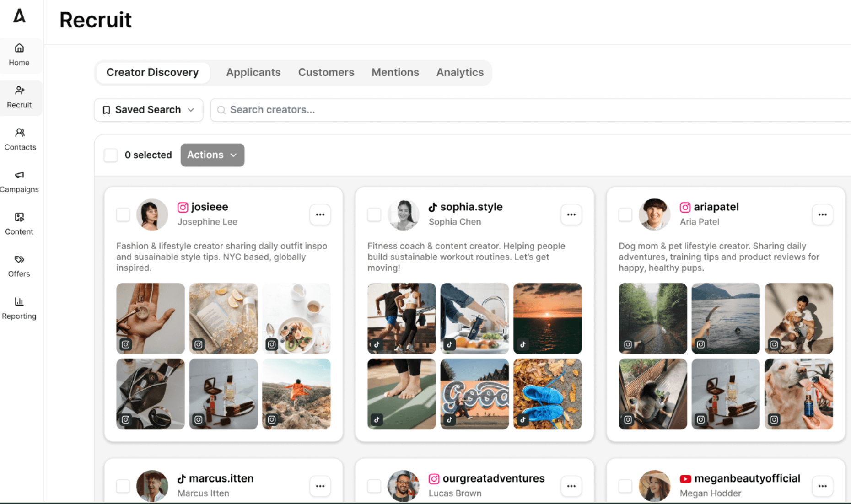
Task: Switch to the Creator Discovery tab
Action: (x=153, y=72)
